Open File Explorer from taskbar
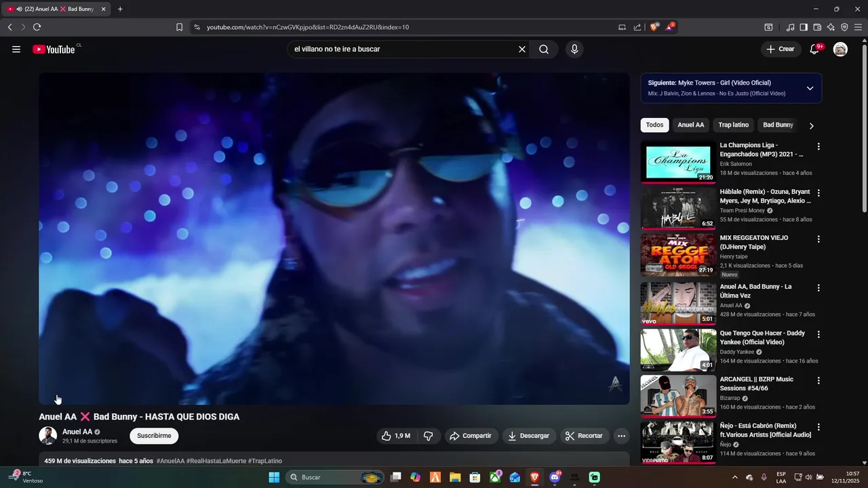 click(454, 477)
